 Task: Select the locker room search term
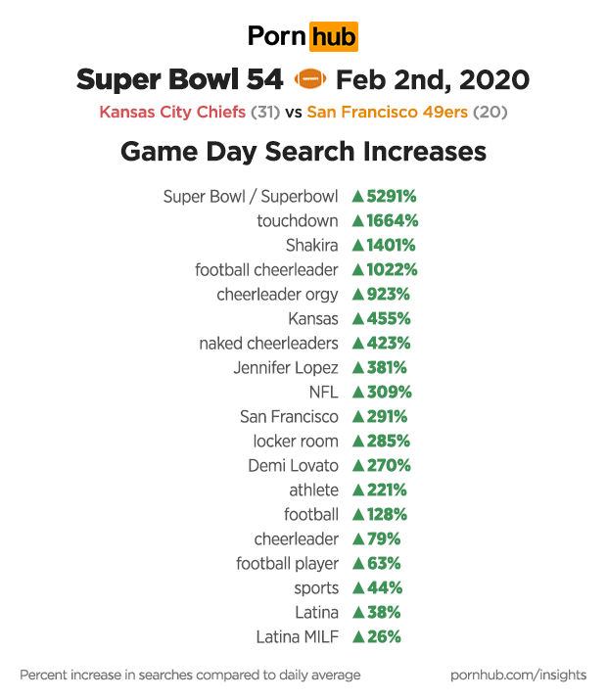click(x=296, y=441)
